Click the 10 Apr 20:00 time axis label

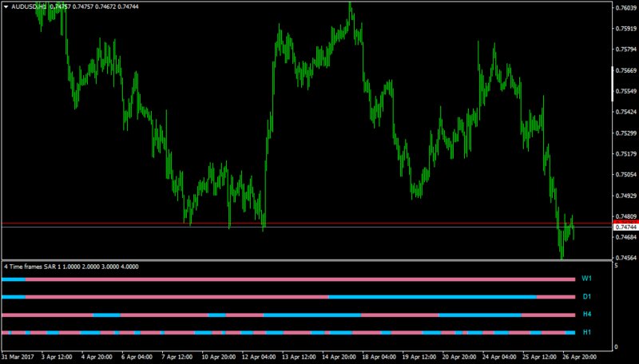219,357
